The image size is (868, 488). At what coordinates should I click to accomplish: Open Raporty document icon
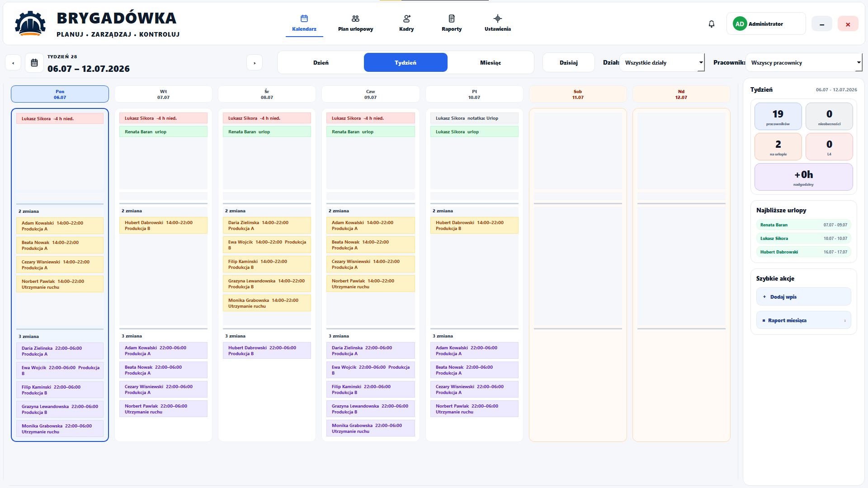(x=452, y=19)
